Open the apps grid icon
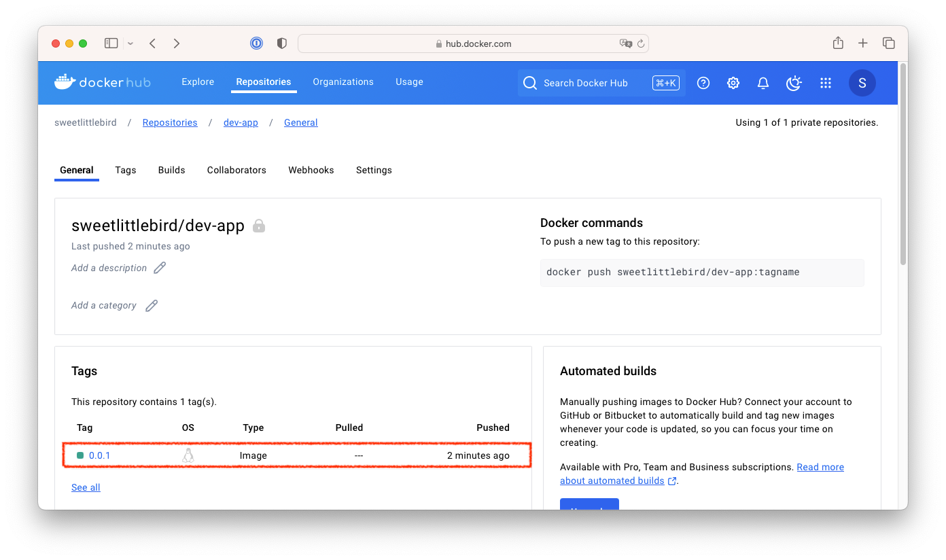The width and height of the screenshot is (946, 560). [x=826, y=83]
